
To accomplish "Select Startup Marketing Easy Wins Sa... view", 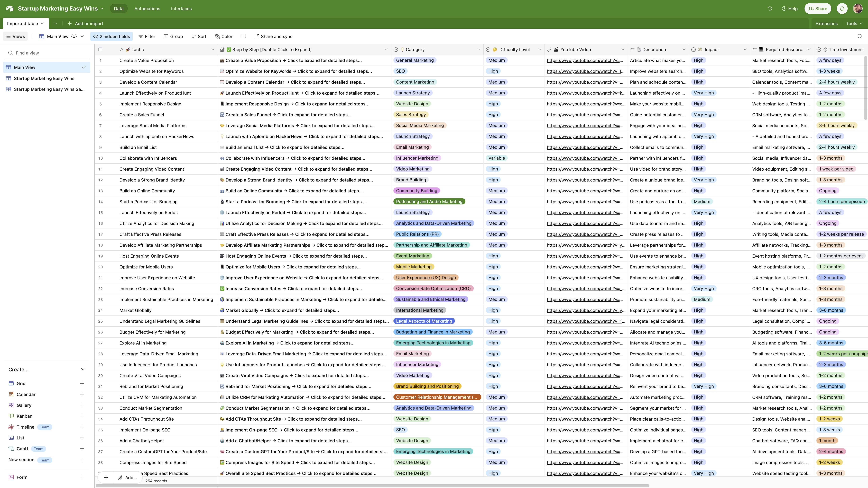I will 47,89.
